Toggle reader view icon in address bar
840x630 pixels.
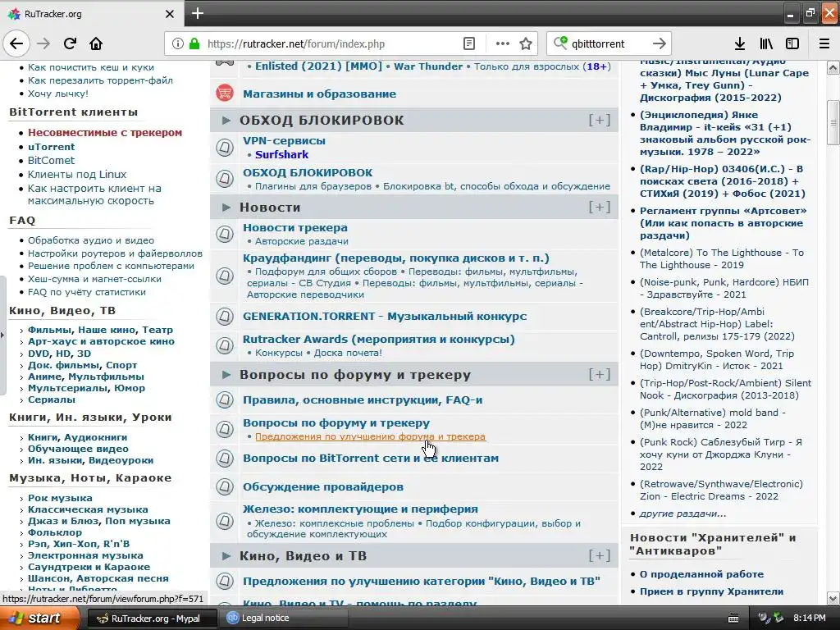[468, 43]
